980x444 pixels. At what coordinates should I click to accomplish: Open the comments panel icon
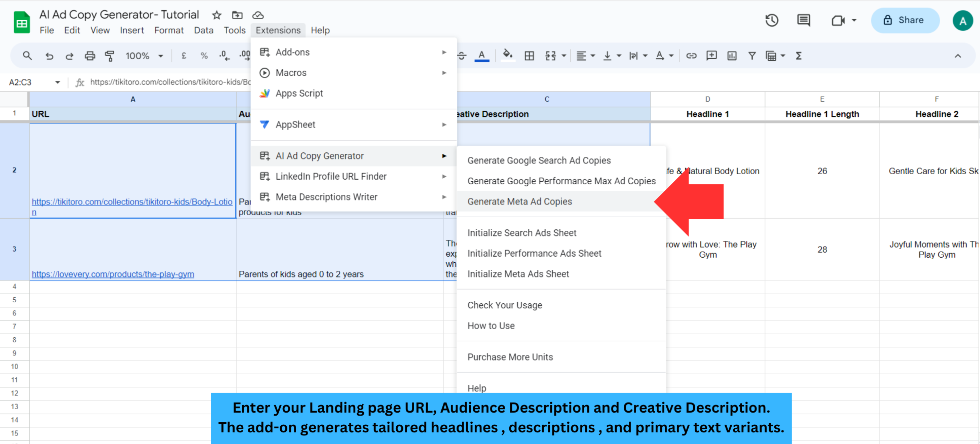click(x=803, y=20)
